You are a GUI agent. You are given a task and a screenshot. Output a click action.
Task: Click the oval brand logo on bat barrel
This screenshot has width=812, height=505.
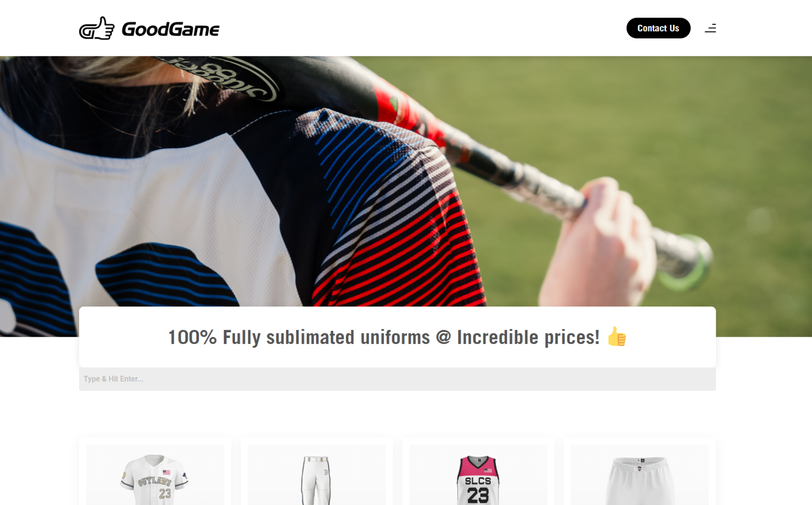click(221, 77)
